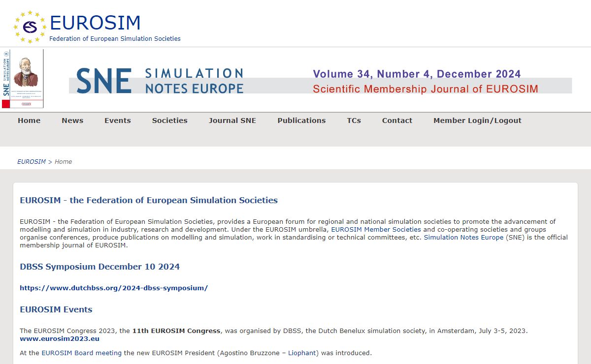Click 'Federation of European Simulation Societies' tagline
The width and height of the screenshot is (591, 364).
point(115,38)
